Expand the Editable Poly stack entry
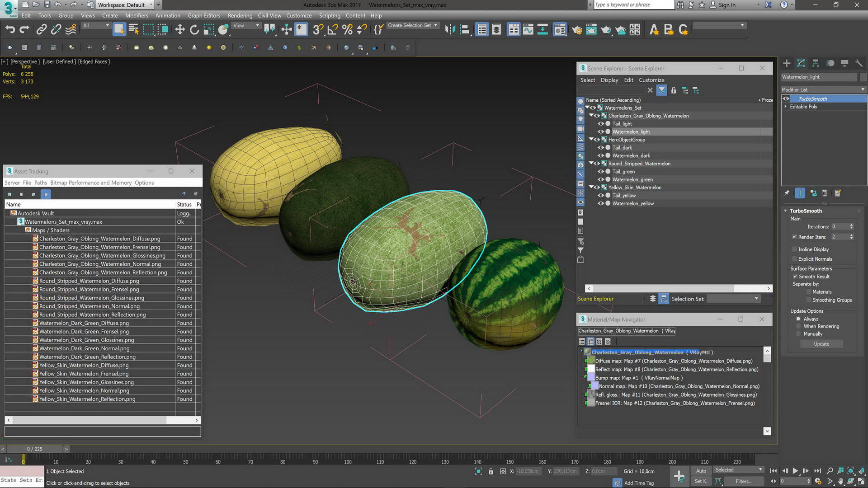 786,107
